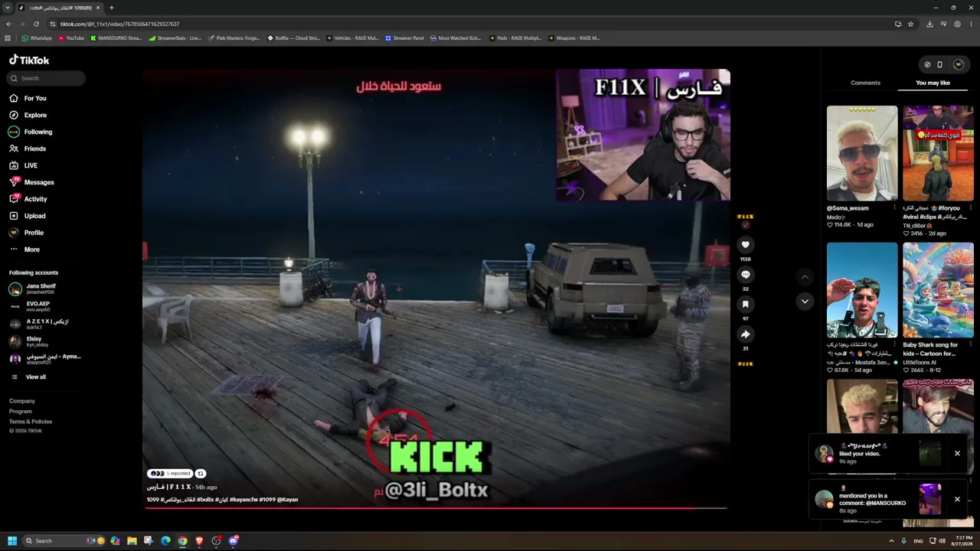Viewport: 980px width, 551px height.
Task: Click the repost button beside reposted avatars
Action: coord(201,474)
